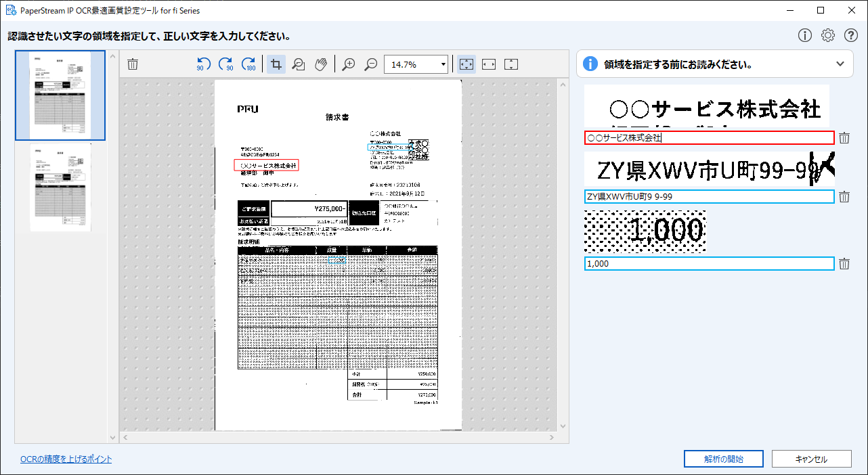This screenshot has height=475, width=868.
Task: Maximize the PaperStream window
Action: [x=821, y=10]
